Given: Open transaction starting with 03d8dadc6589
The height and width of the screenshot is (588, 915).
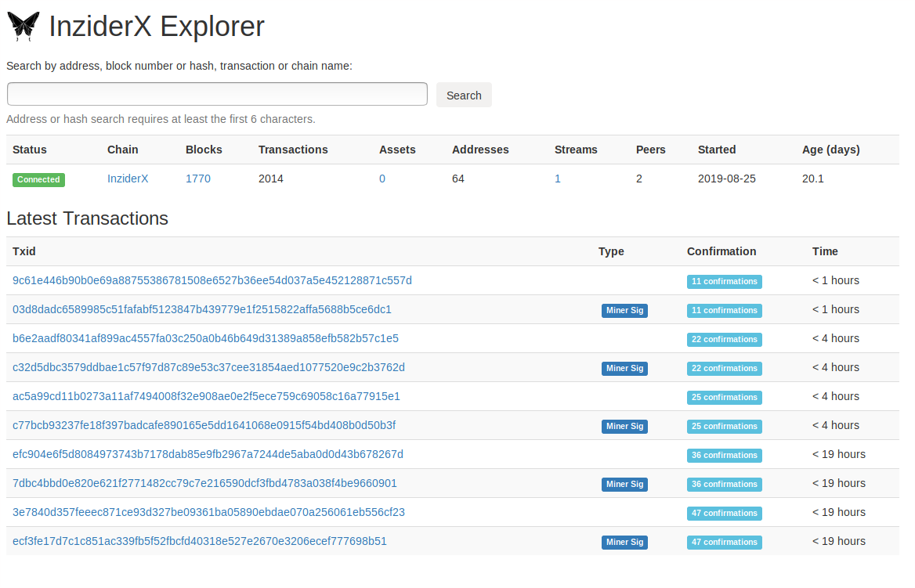Looking at the screenshot, I should point(202,310).
